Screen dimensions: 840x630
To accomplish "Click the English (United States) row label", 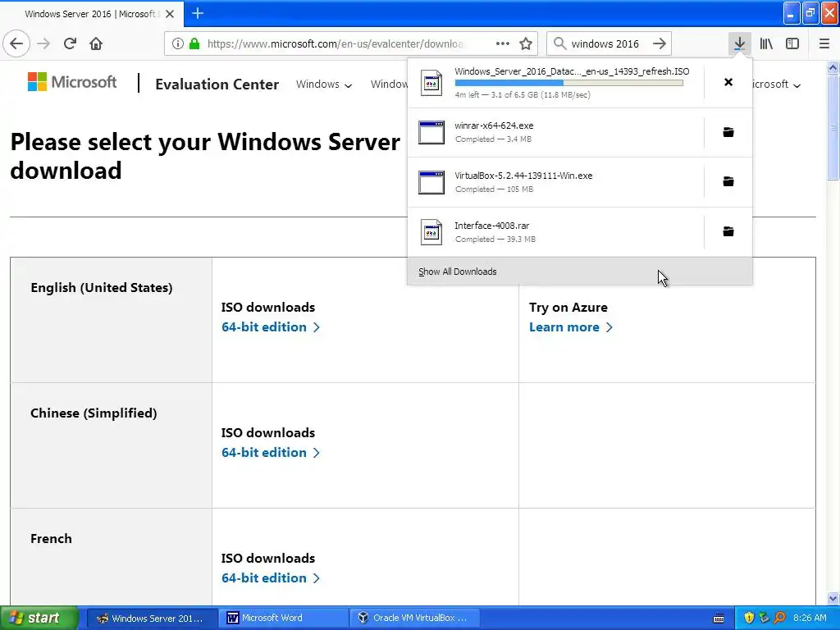I will (102, 288).
